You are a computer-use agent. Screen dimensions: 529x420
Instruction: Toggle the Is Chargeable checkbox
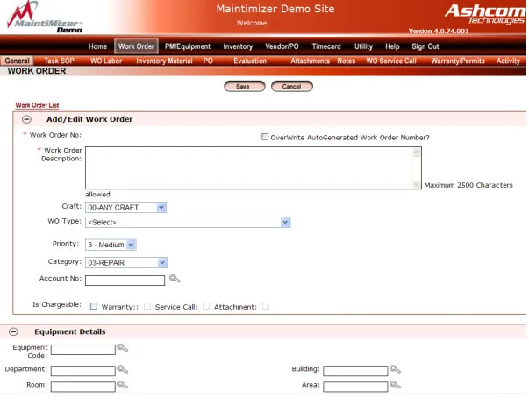coord(94,306)
